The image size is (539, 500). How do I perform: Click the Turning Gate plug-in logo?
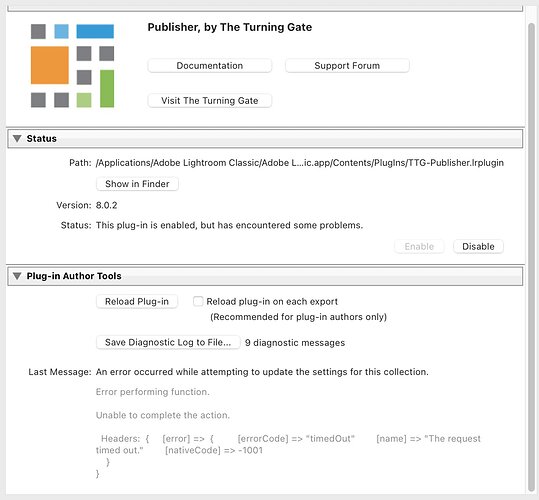click(x=73, y=66)
